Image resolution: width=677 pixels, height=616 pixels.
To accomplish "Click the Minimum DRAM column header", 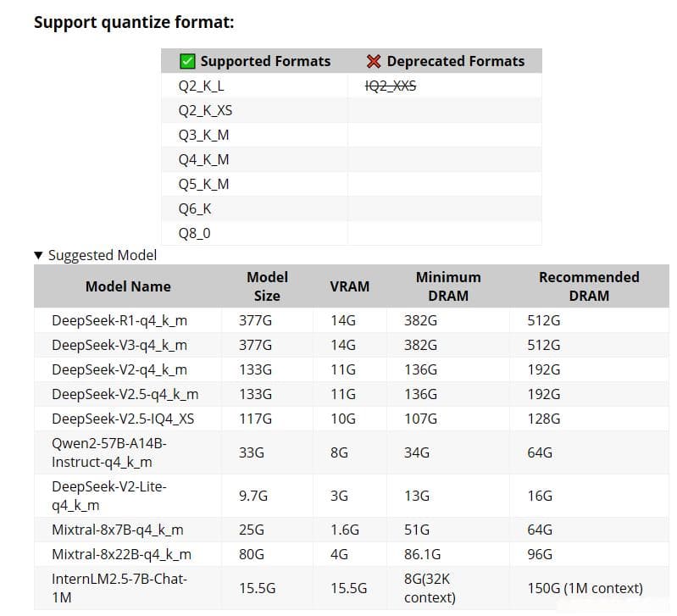I will (448, 286).
